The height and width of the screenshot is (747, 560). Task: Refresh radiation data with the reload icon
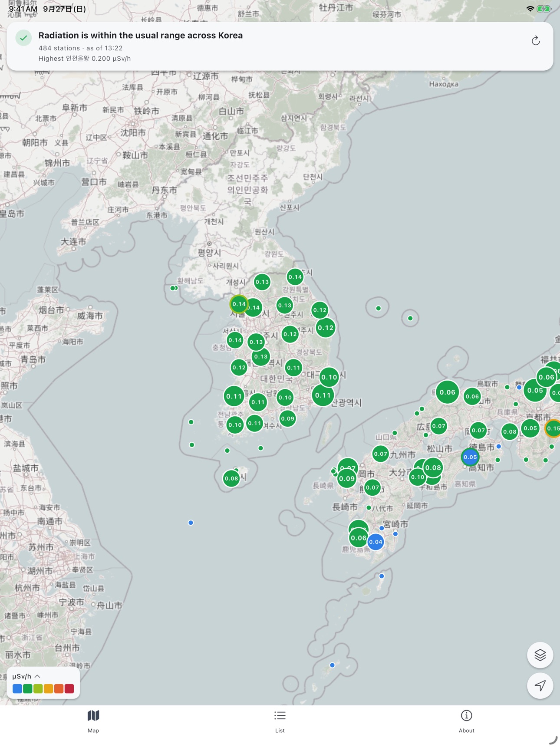point(536,41)
